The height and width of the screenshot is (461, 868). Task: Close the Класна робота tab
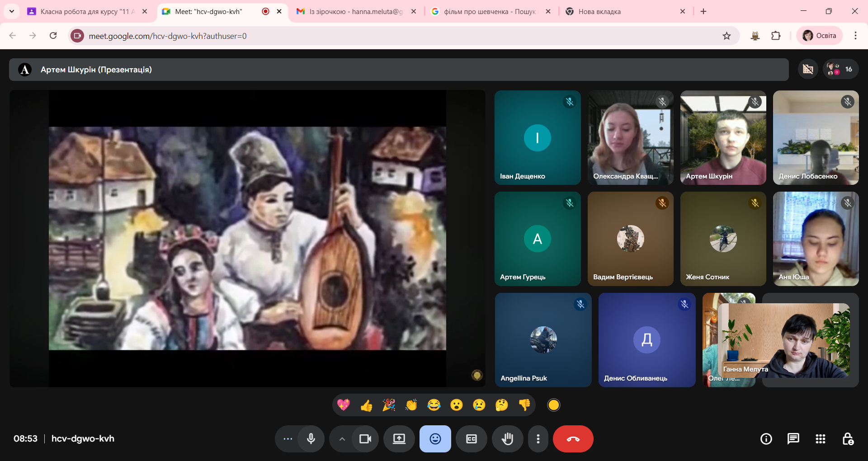pos(145,11)
